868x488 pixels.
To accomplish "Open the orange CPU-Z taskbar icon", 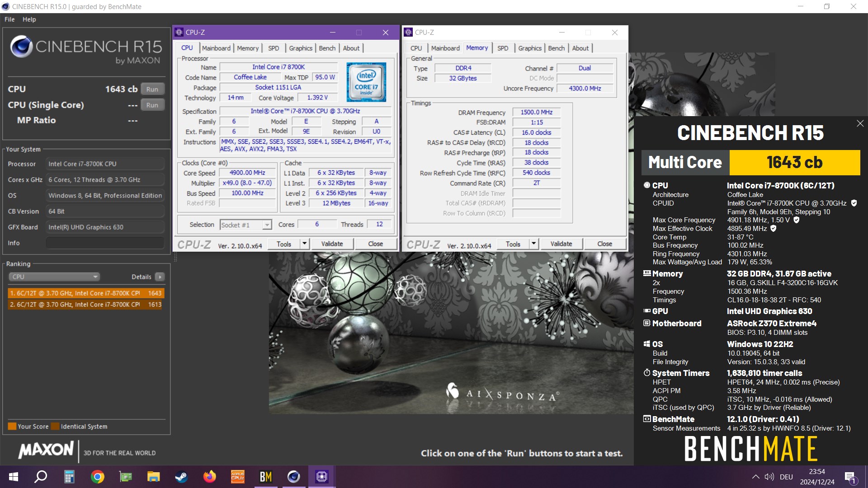I will (237, 477).
